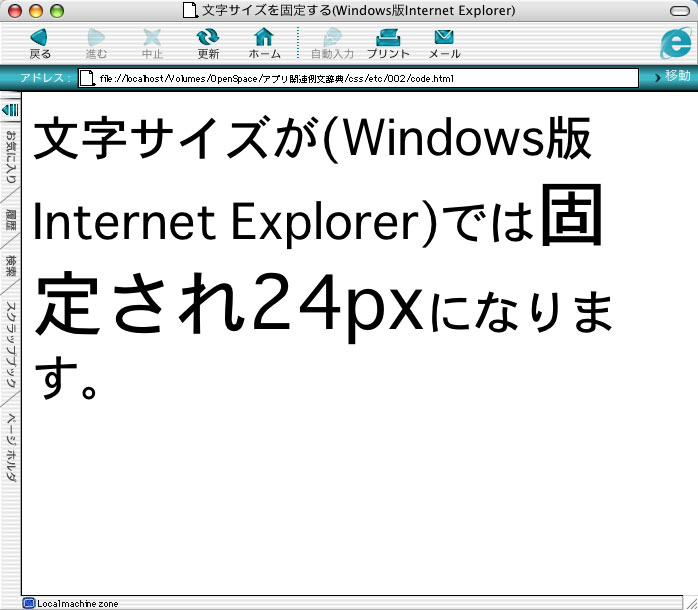Click the page icon in the address field

click(x=87, y=78)
